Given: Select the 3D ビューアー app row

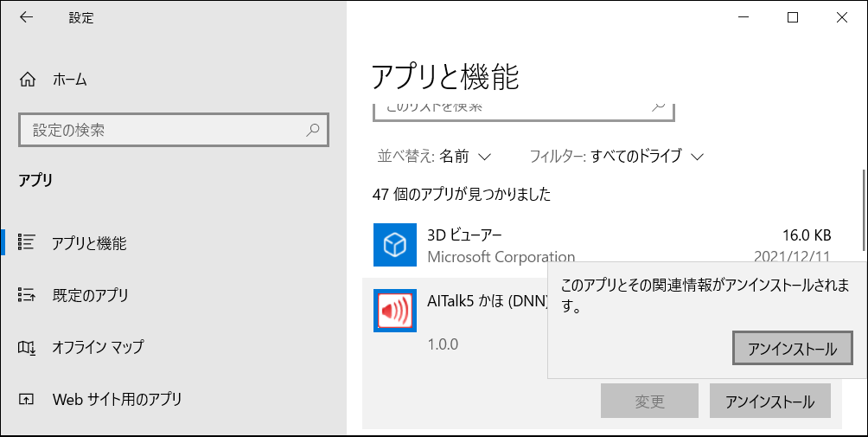Looking at the screenshot, I should [603, 244].
